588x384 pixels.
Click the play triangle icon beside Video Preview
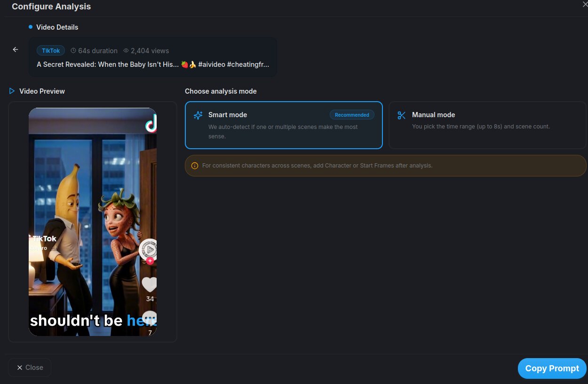pos(12,91)
